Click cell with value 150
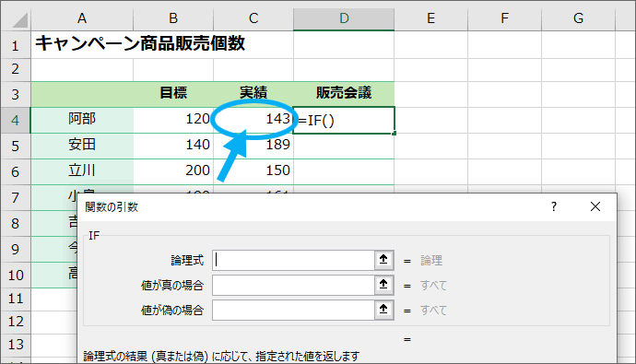This screenshot has width=636, height=364. [253, 172]
